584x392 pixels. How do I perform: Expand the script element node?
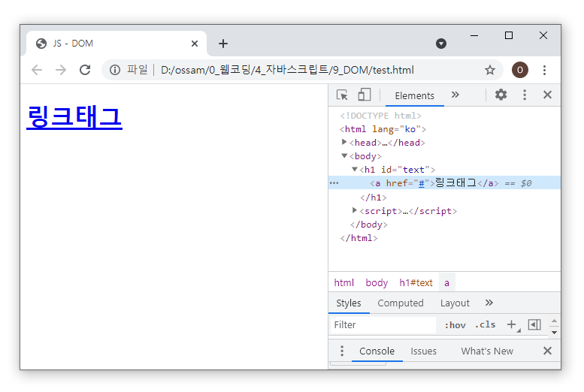(x=355, y=210)
